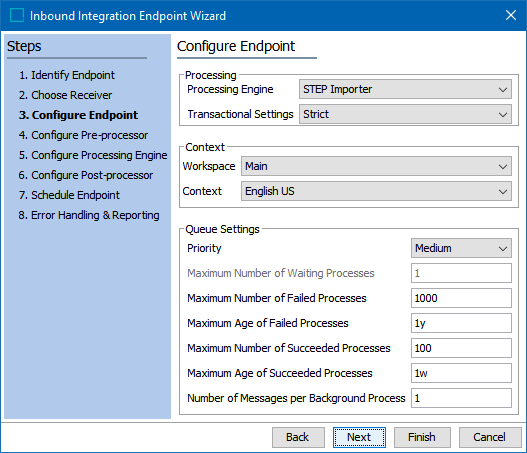
Task: Open the Processing Engine dropdown
Action: (x=405, y=89)
